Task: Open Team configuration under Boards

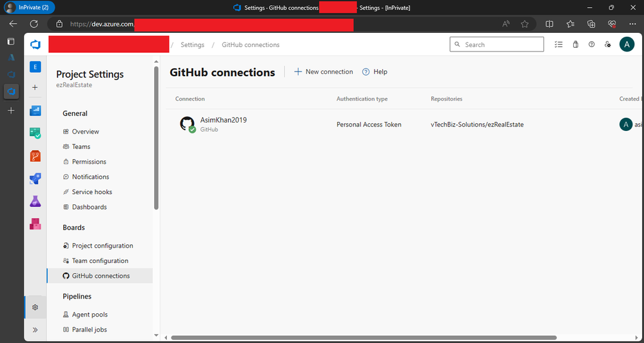Action: [x=100, y=261]
